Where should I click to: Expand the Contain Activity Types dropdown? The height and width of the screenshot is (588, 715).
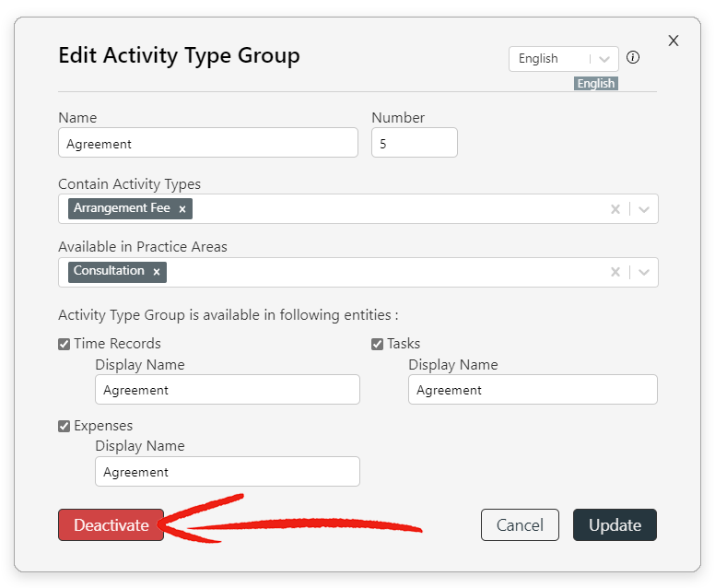click(643, 209)
